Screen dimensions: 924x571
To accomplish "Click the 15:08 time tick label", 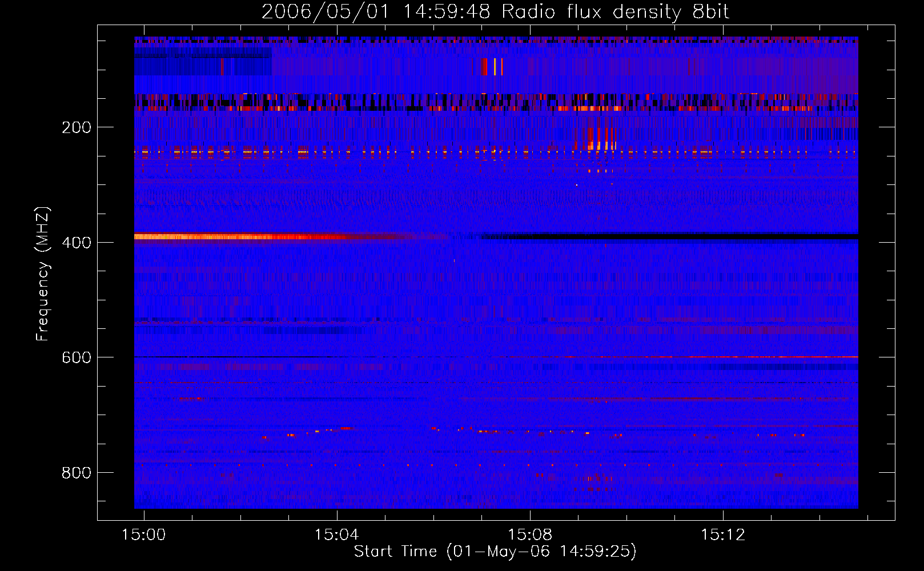I will point(530,534).
